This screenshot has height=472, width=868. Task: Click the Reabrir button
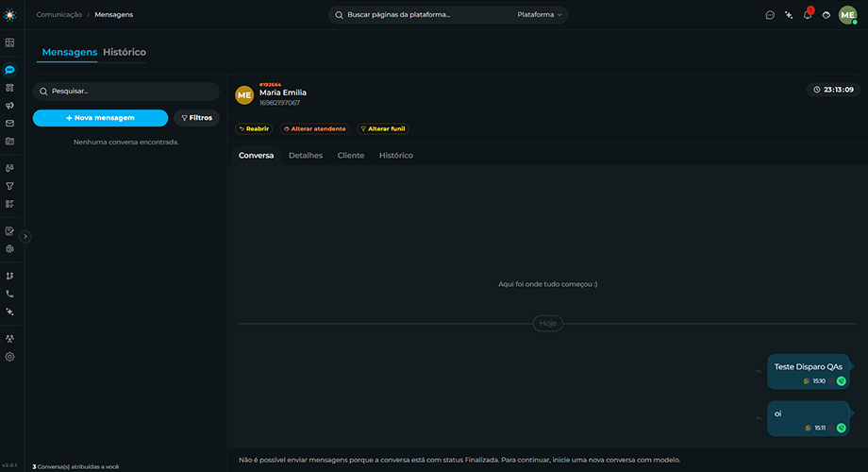(x=254, y=128)
